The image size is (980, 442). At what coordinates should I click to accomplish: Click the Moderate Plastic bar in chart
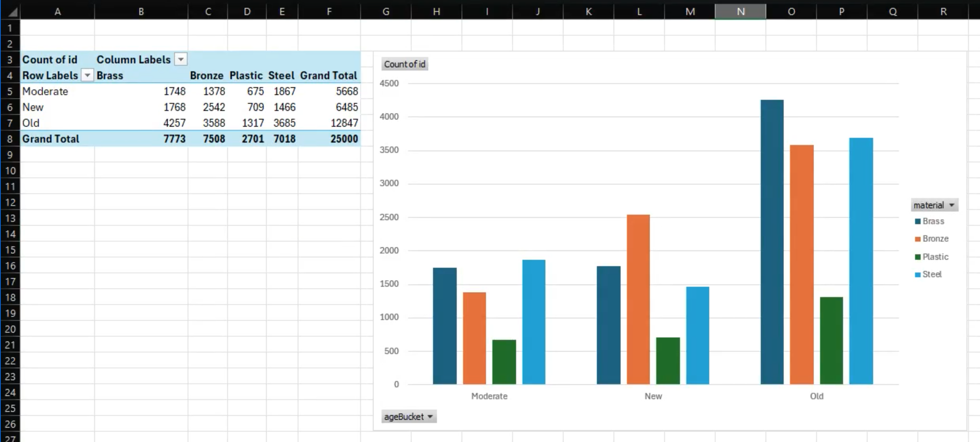[x=504, y=362]
